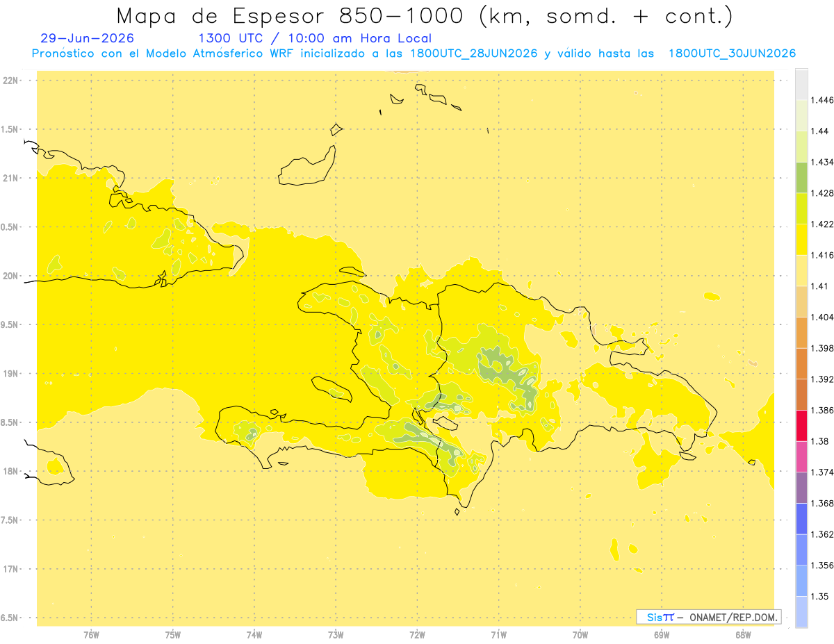Click the 71W longitude label
Image resolution: width=834 pixels, height=644 pixels.
coord(498,635)
